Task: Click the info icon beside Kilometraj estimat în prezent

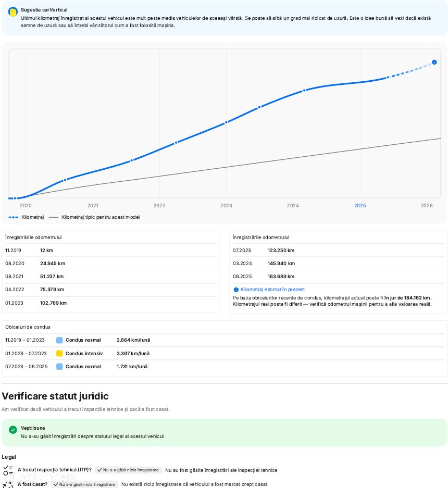Action: click(236, 290)
